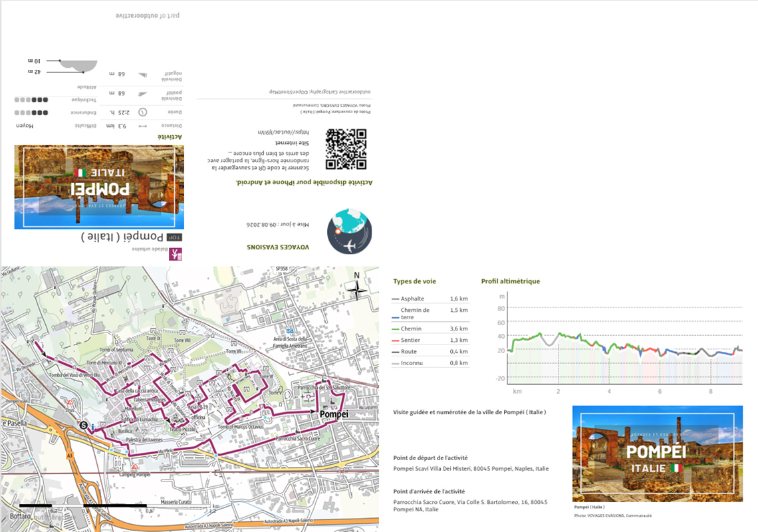Click the 'Bottaro' map label
758x532 pixels.
click(21, 516)
